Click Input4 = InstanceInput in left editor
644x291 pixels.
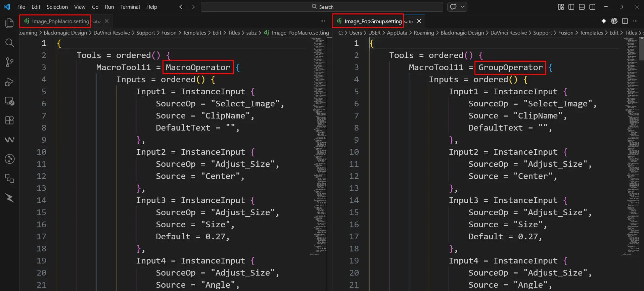point(190,260)
